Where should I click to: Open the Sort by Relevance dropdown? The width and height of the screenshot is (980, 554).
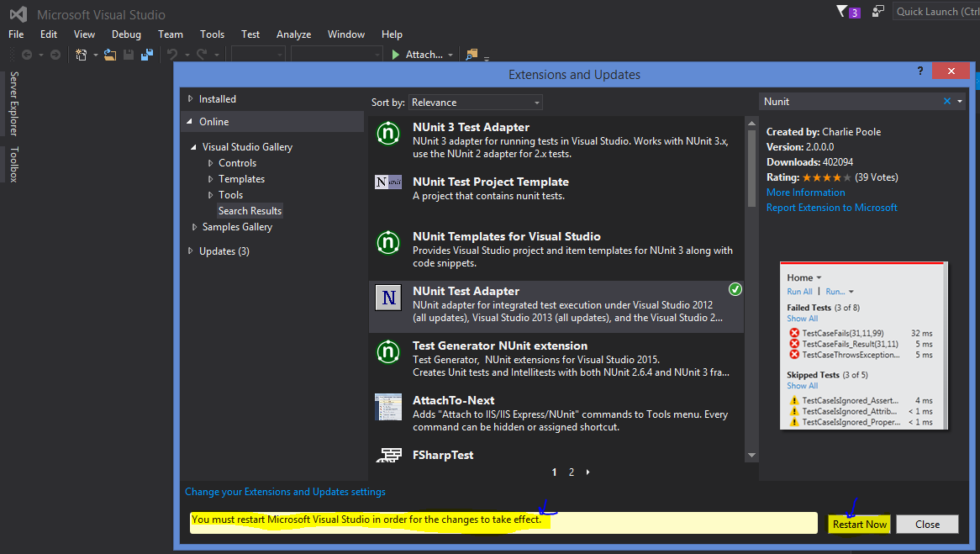tap(475, 101)
